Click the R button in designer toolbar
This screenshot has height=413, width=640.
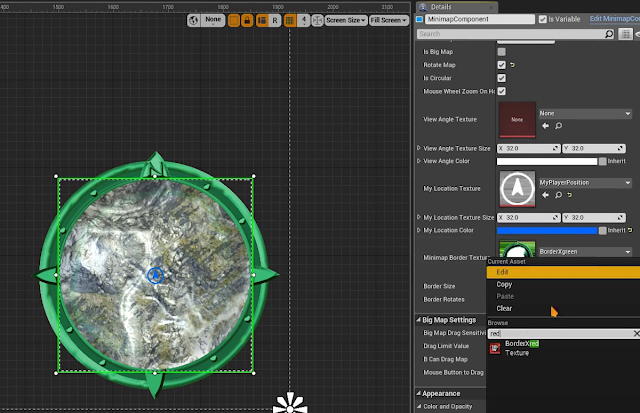[275, 20]
